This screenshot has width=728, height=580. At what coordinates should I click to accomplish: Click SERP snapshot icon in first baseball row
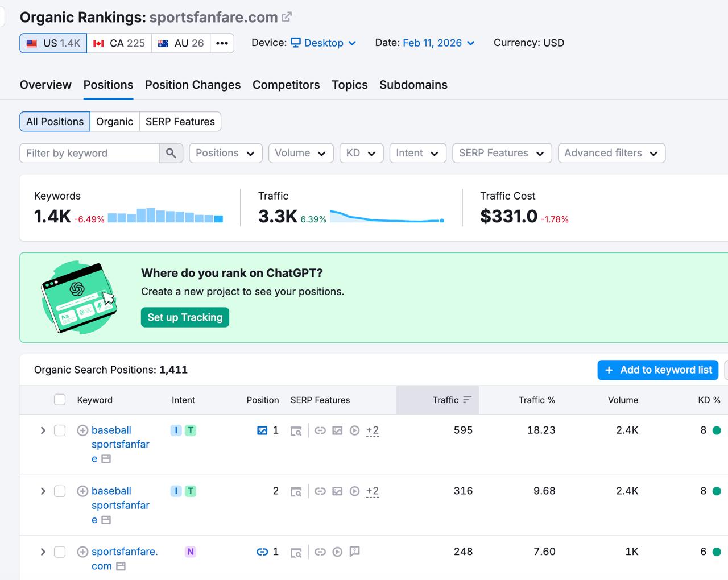(296, 431)
